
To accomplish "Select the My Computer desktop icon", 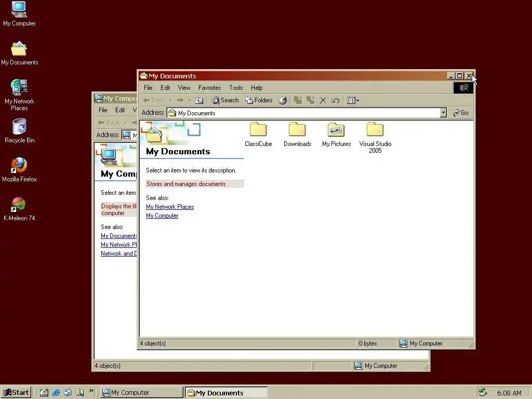I will point(19,14).
